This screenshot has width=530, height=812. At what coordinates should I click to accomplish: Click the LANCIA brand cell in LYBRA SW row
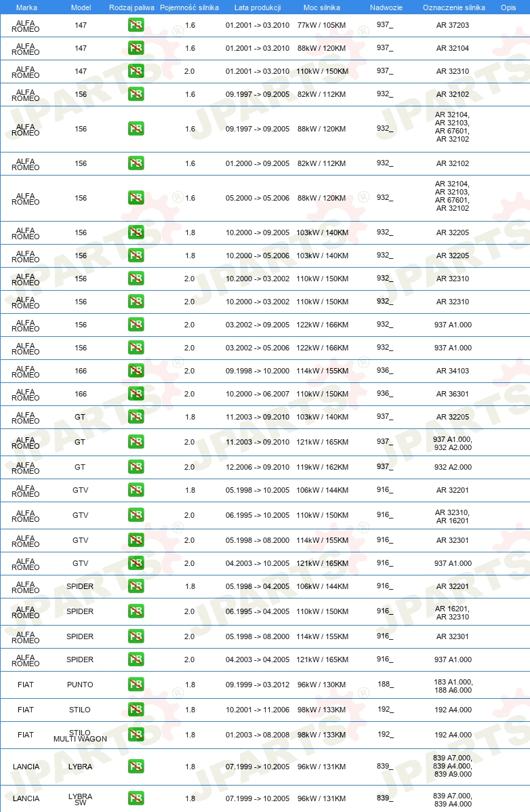[26, 798]
